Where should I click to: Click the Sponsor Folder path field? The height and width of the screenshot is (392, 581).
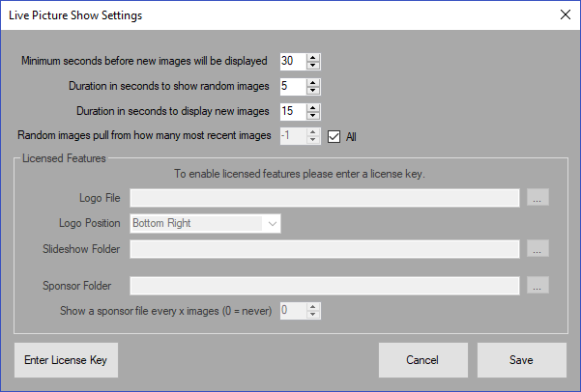[325, 286]
